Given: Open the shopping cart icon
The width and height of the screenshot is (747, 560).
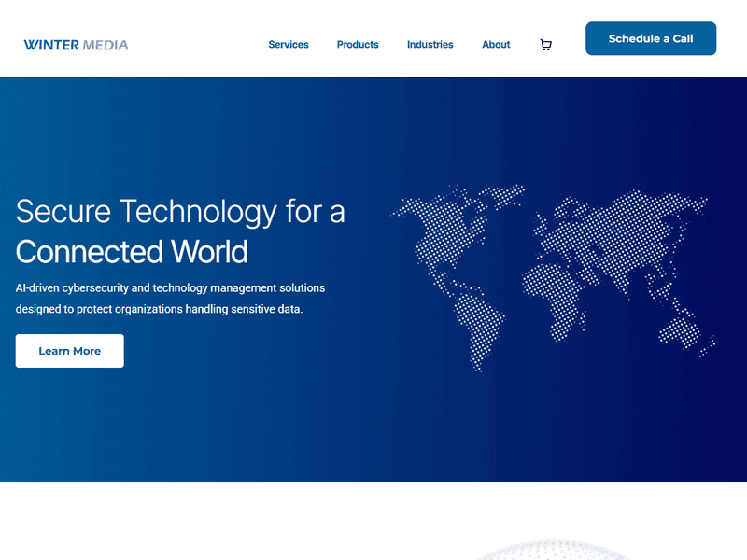Looking at the screenshot, I should pyautogui.click(x=546, y=45).
